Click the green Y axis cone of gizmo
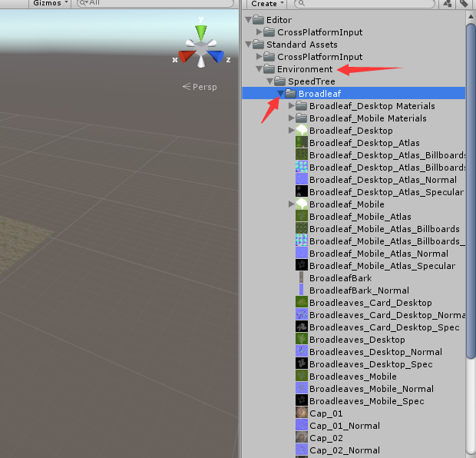This screenshot has width=476, height=458. click(x=201, y=32)
